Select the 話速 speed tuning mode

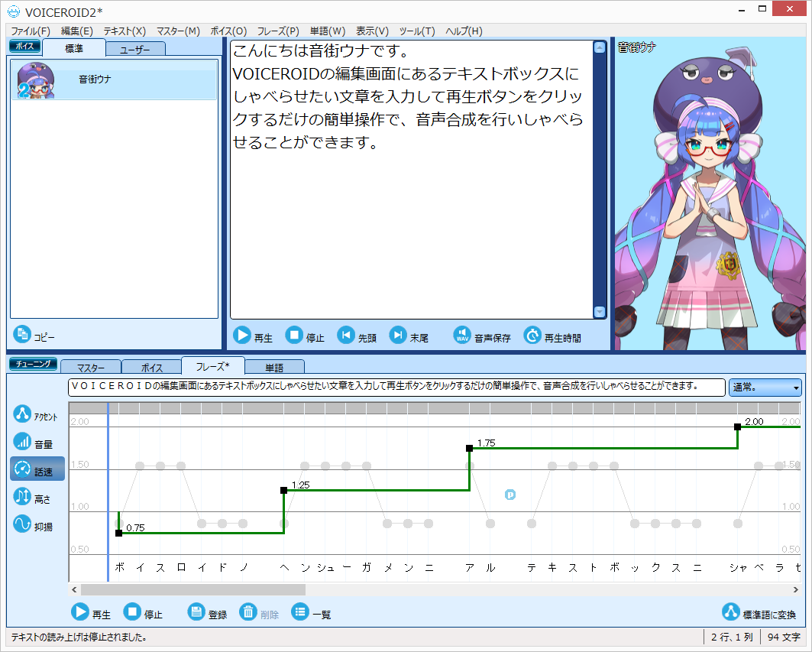[37, 469]
